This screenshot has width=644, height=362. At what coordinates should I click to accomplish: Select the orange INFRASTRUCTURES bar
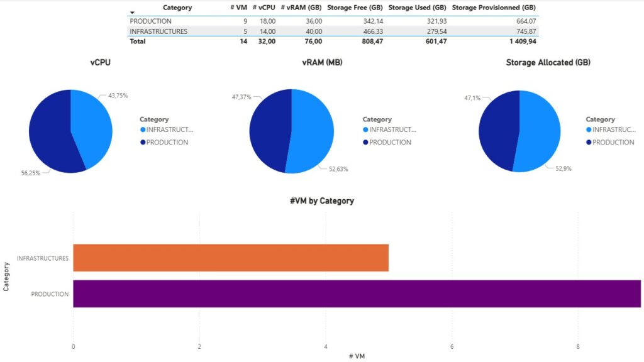[x=230, y=258]
